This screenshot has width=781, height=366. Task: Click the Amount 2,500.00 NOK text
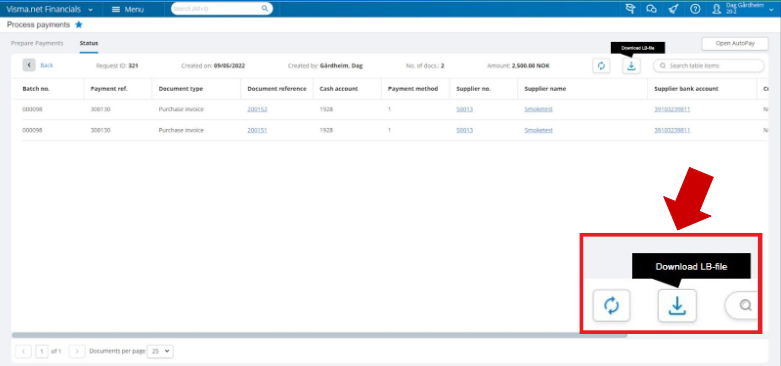[x=519, y=65]
